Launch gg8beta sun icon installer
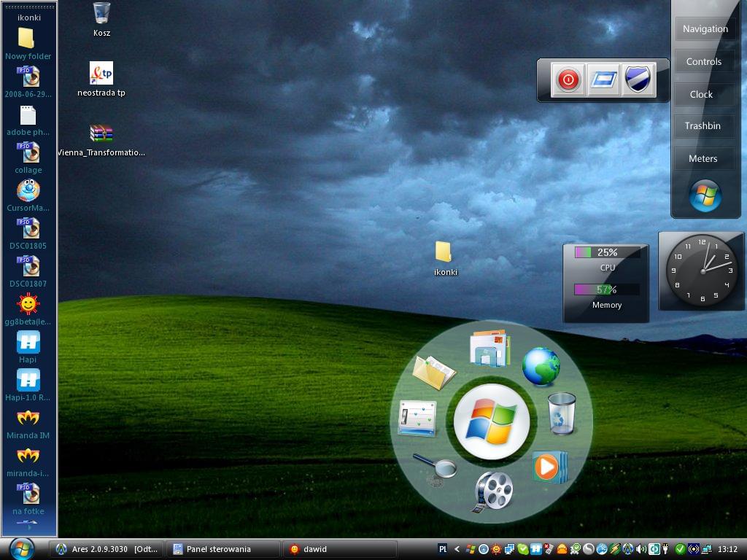 tap(28, 309)
